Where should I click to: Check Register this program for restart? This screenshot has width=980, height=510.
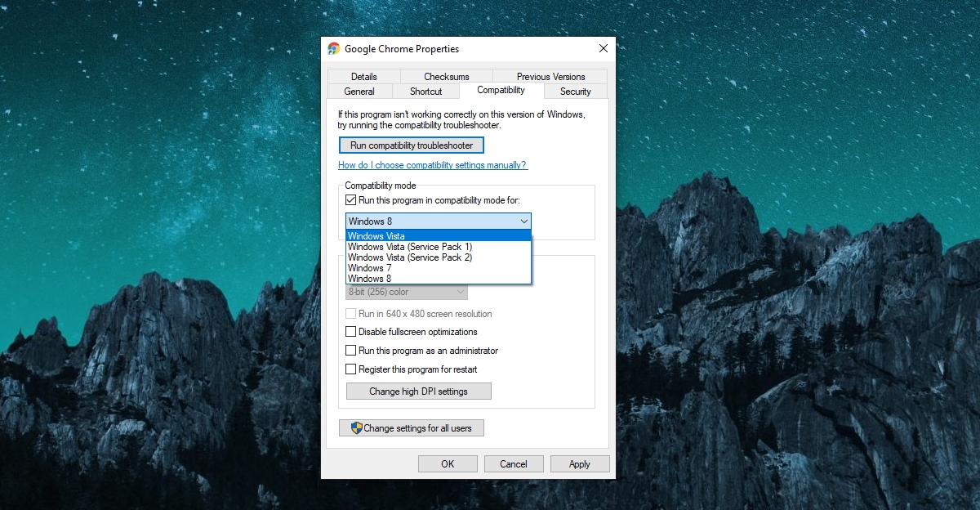tap(351, 369)
